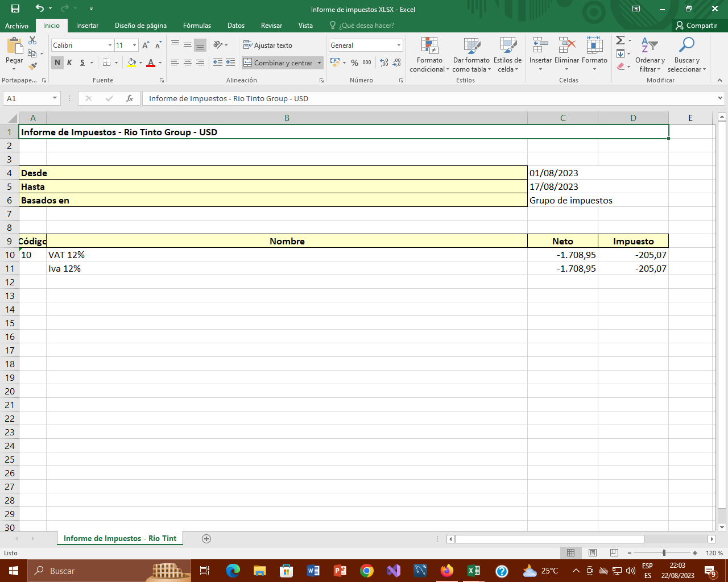This screenshot has height=582, width=728.
Task: Click the increase decimals icon
Action: (384, 63)
